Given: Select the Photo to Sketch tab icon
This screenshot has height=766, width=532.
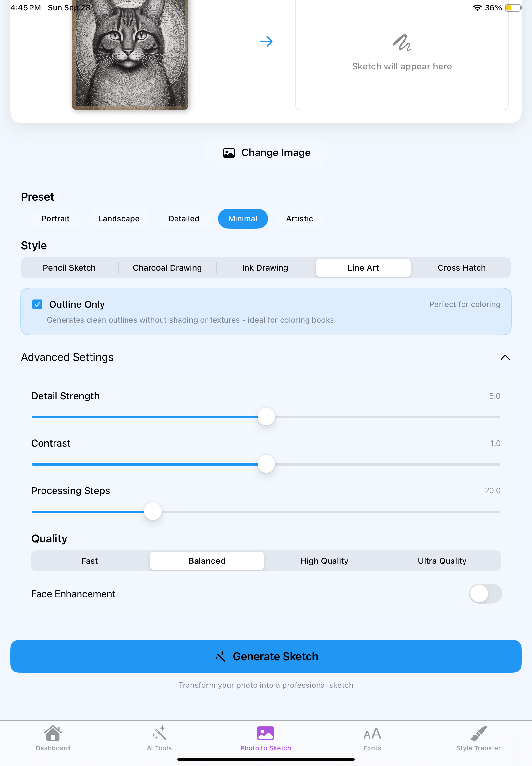Looking at the screenshot, I should click(x=266, y=733).
